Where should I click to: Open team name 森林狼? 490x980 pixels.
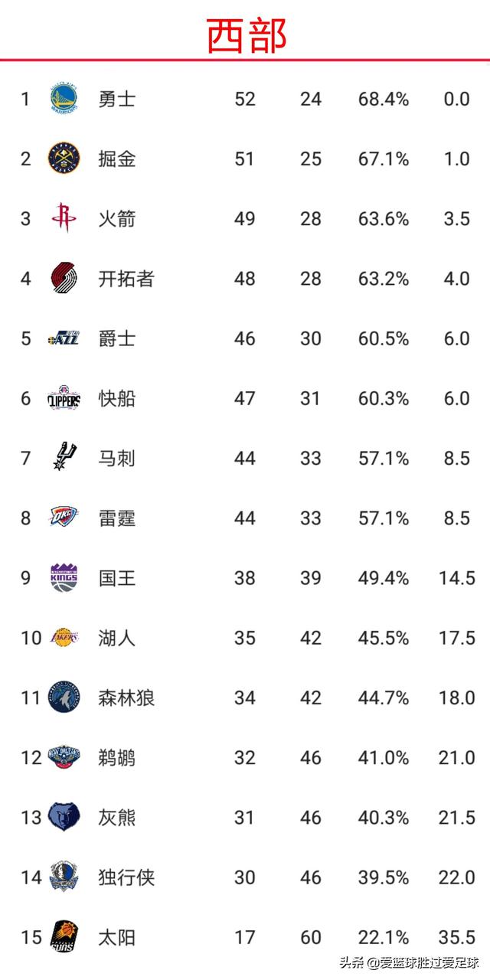click(126, 697)
